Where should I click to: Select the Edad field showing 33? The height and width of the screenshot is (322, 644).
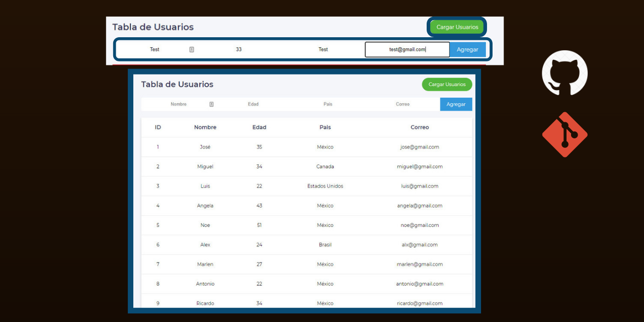(238, 49)
